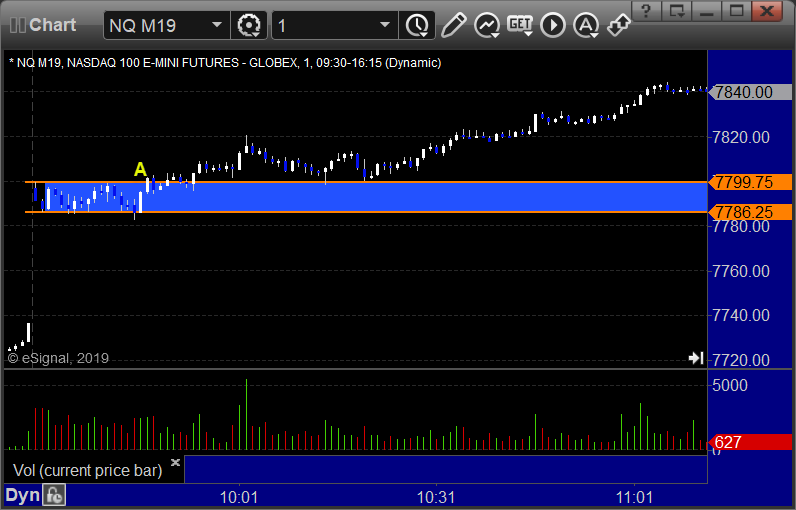Screen dimensions: 796x510
Task: Expand the NQ M19 symbol dropdown arrow
Action: click(217, 25)
